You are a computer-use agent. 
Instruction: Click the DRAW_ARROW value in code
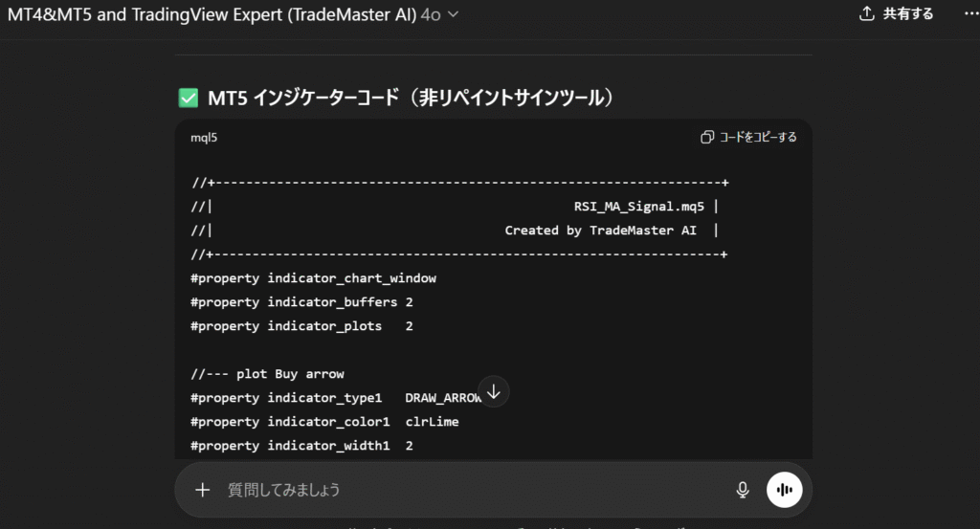[442, 398]
